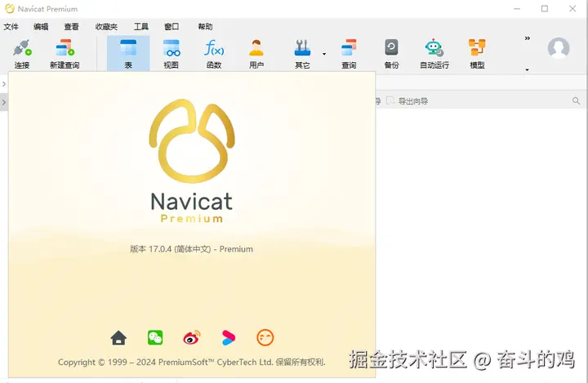Click the 其它 others toolbar icon

tap(302, 54)
